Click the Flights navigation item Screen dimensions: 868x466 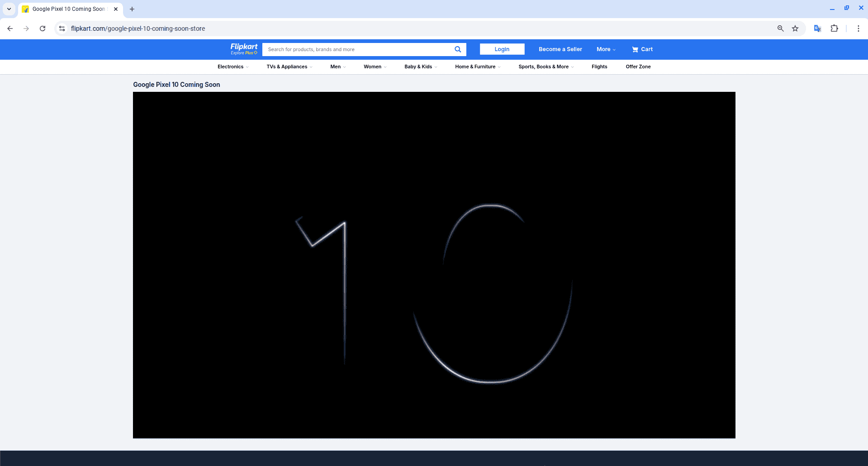tap(599, 67)
